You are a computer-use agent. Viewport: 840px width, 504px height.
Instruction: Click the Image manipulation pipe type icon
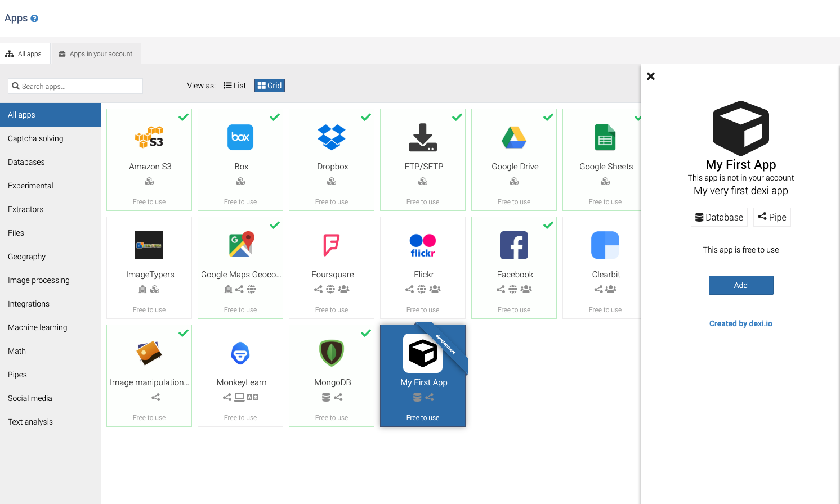[x=156, y=397]
